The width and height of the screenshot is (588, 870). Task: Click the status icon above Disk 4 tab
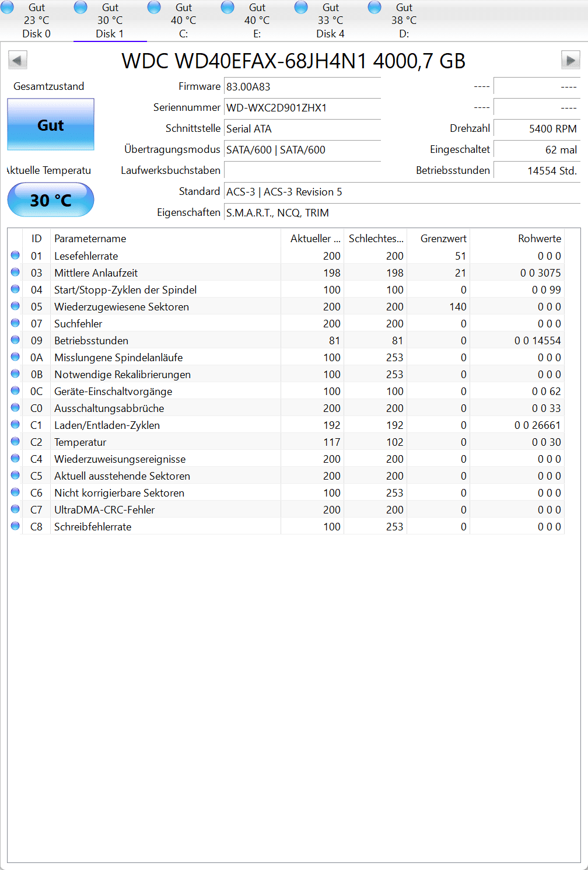301,7
